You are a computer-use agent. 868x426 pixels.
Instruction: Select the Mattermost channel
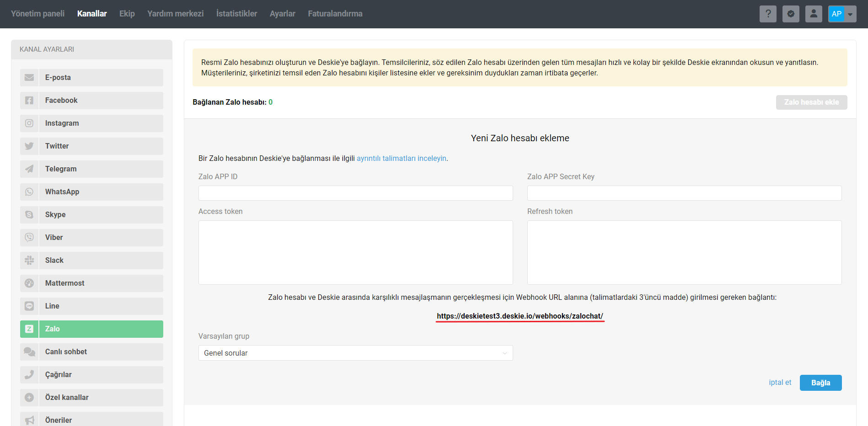tap(91, 283)
